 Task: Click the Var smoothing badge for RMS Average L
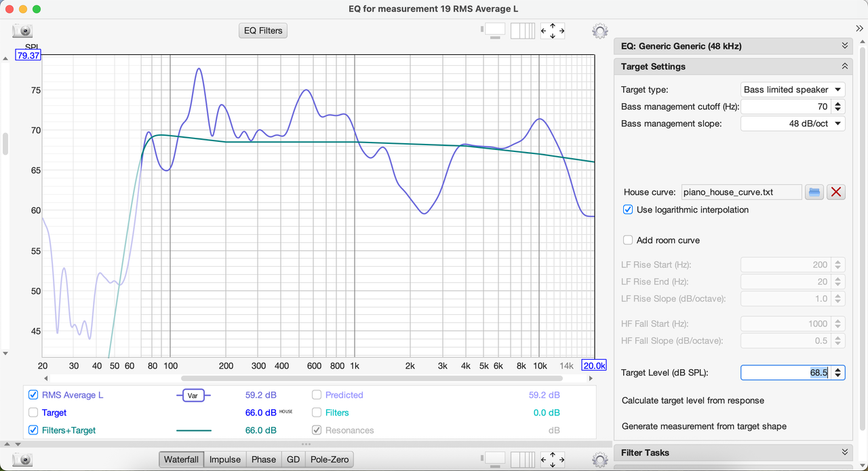193,395
